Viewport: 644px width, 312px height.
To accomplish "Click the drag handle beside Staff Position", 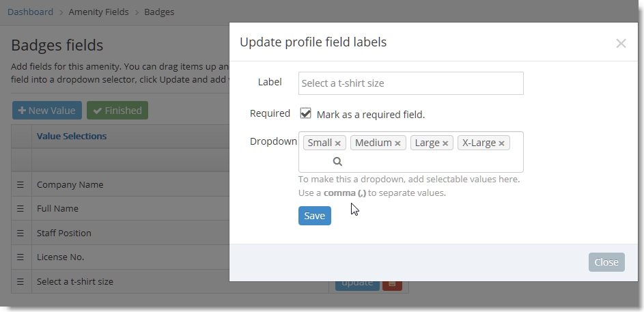I will click(20, 233).
